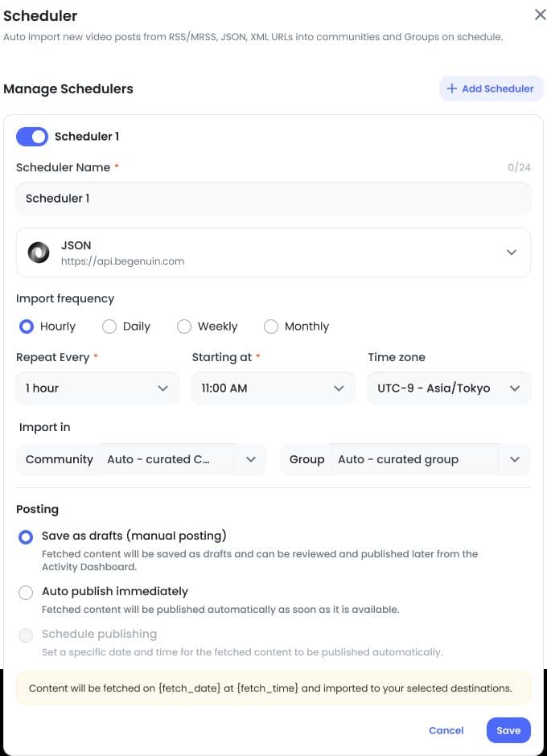Click the Add Scheduler button
Screen dimensions: 547x756
point(491,88)
